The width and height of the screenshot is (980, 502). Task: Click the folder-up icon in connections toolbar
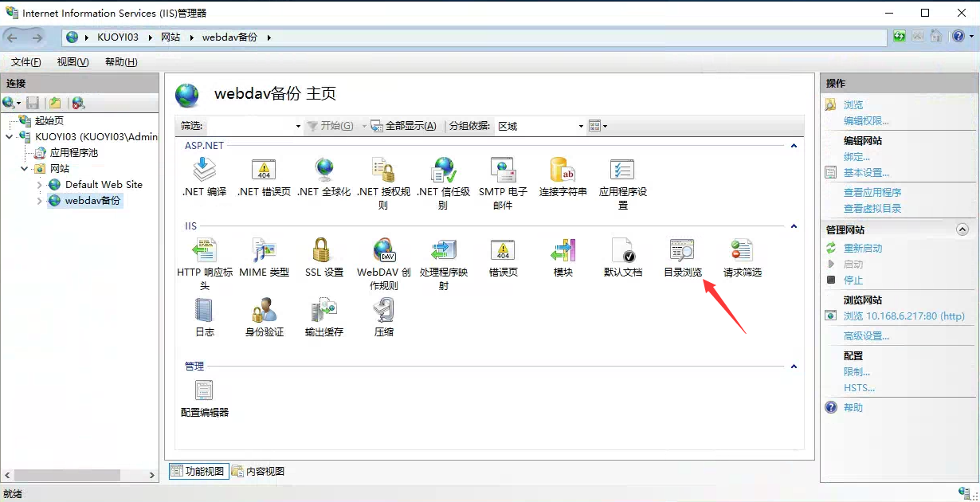(55, 103)
